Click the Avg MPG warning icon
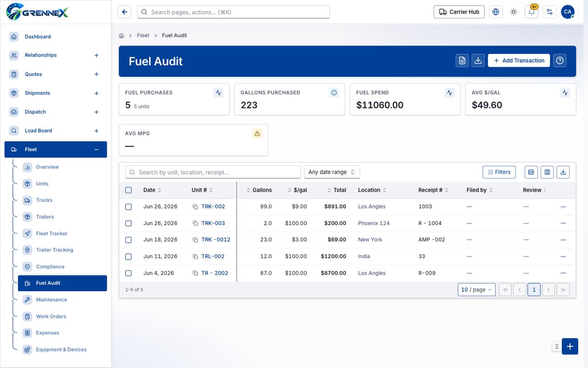The width and height of the screenshot is (588, 368). pyautogui.click(x=257, y=133)
